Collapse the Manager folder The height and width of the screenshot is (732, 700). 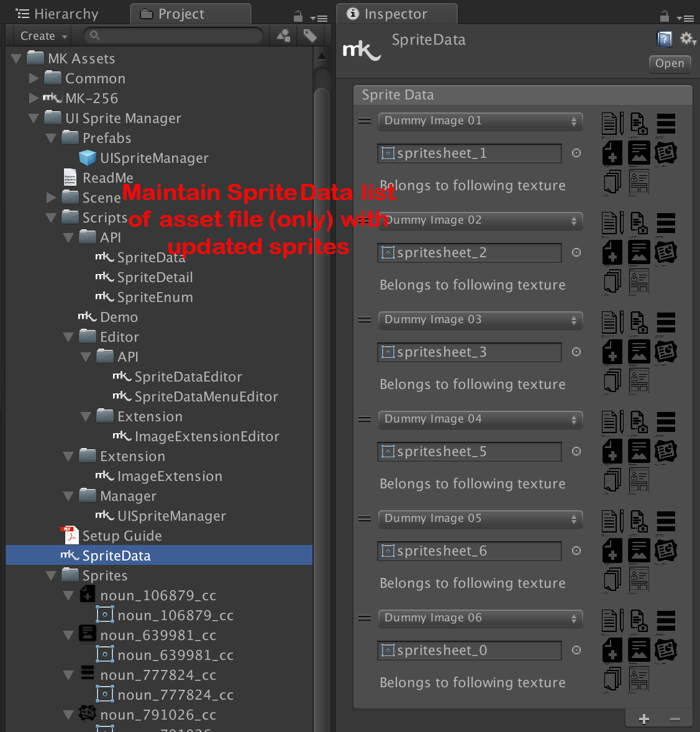pos(68,496)
